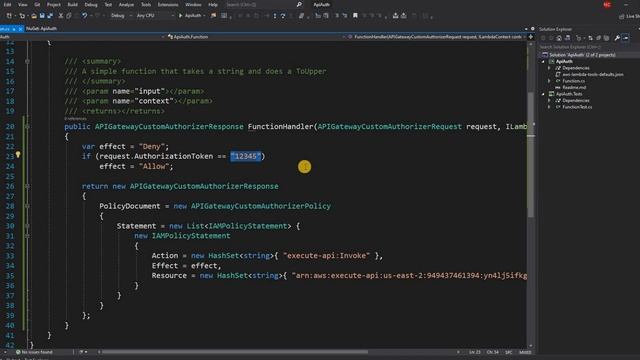This screenshot has height=360, width=640.
Task: Expand the FunctionTest.cs tree node
Action: coord(550,107)
